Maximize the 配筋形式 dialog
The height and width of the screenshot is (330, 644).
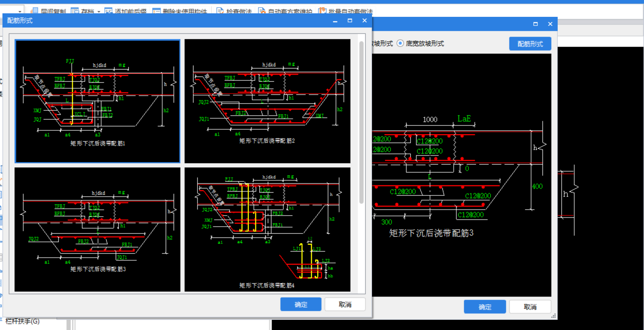[x=350, y=21]
